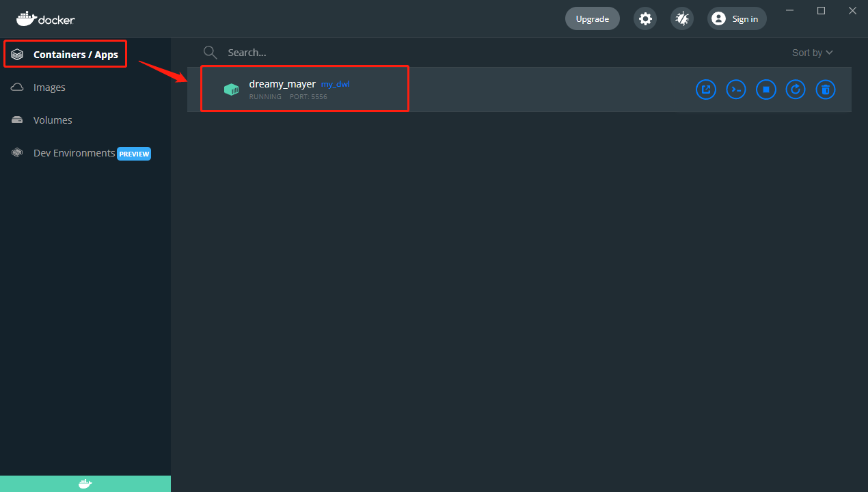Screen dimensions: 868x492
Task: Delete the dreamy_mayer container
Action: [x=825, y=89]
